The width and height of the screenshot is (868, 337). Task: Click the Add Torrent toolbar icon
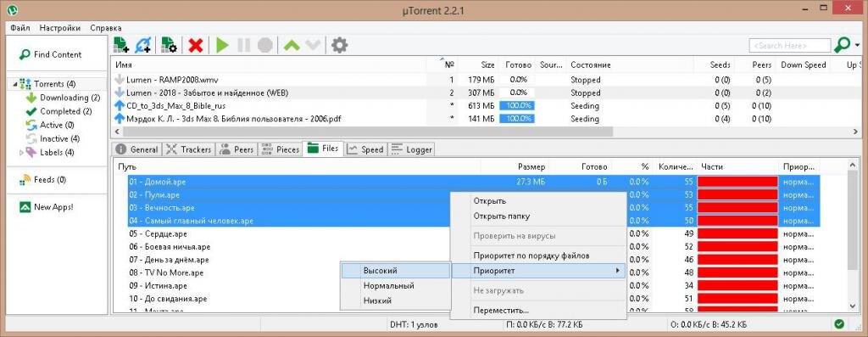120,45
